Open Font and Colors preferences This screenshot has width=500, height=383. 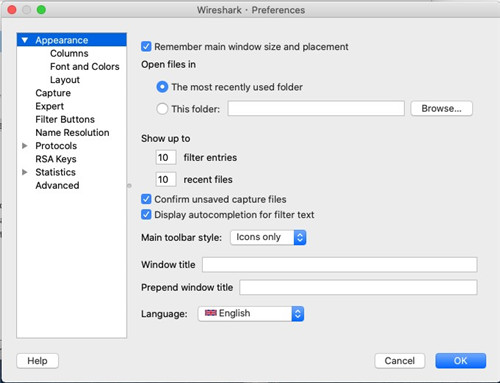85,67
